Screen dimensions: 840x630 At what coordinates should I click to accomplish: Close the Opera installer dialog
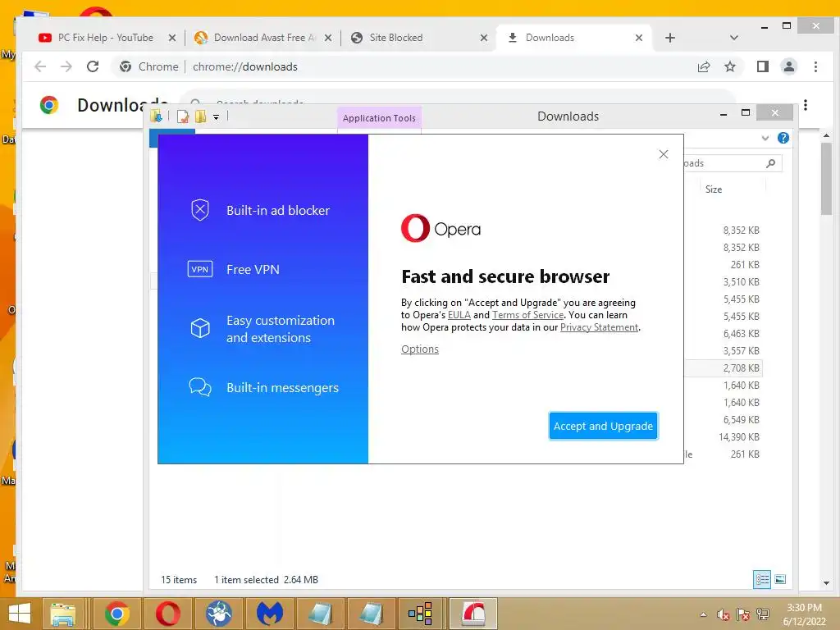click(x=663, y=154)
